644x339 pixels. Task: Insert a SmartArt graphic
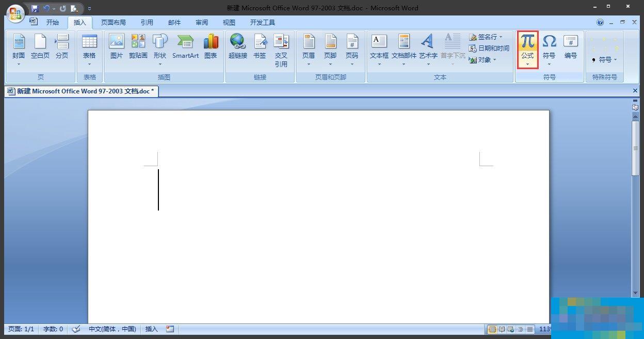tap(186, 46)
